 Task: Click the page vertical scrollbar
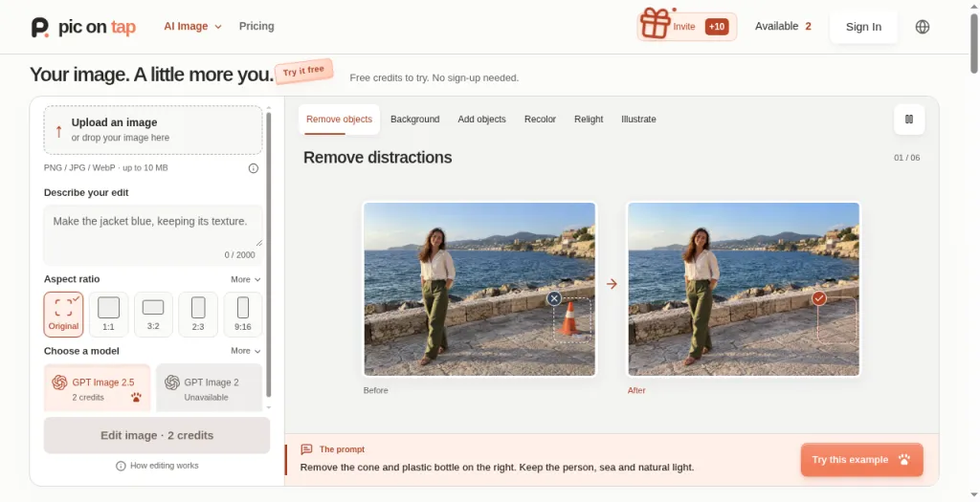[973, 42]
